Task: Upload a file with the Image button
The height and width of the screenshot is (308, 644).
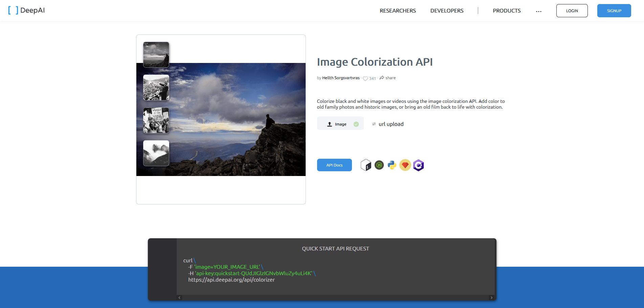Action: point(340,124)
